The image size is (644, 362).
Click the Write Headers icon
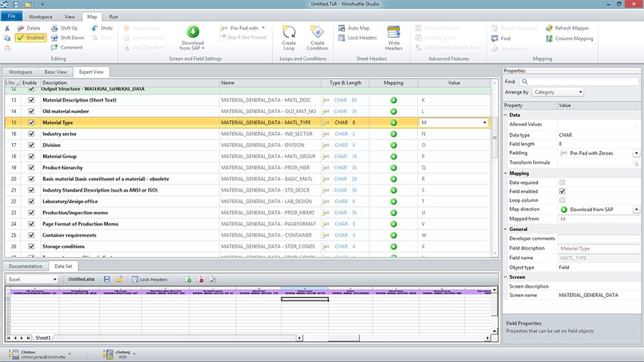pos(394,32)
